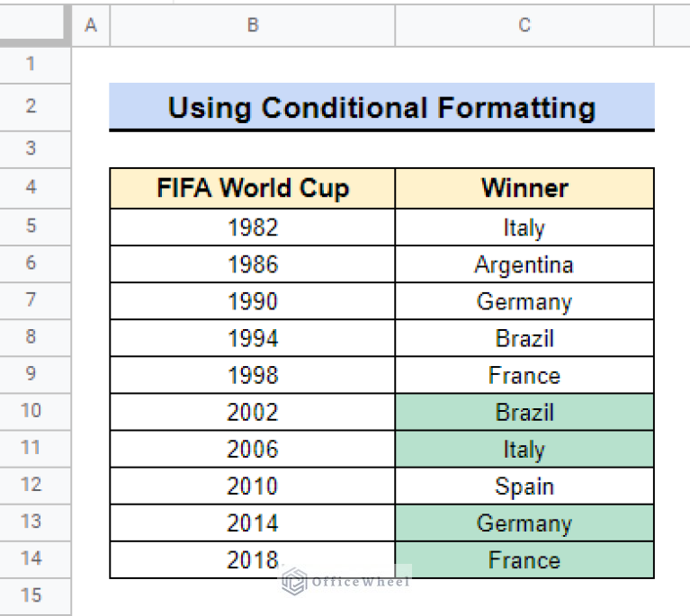Click the green Brazil cell beside 2002
Screen dimensions: 690x616
pos(524,412)
